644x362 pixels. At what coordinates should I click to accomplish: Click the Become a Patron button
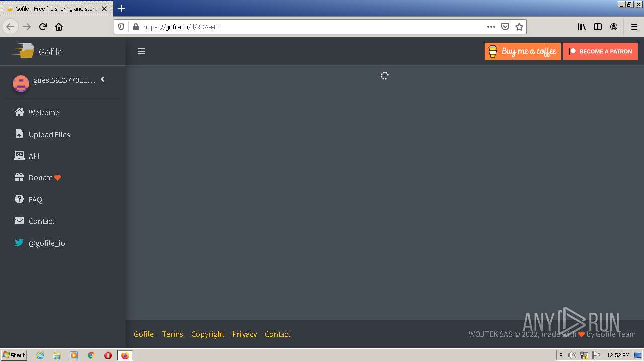click(600, 51)
